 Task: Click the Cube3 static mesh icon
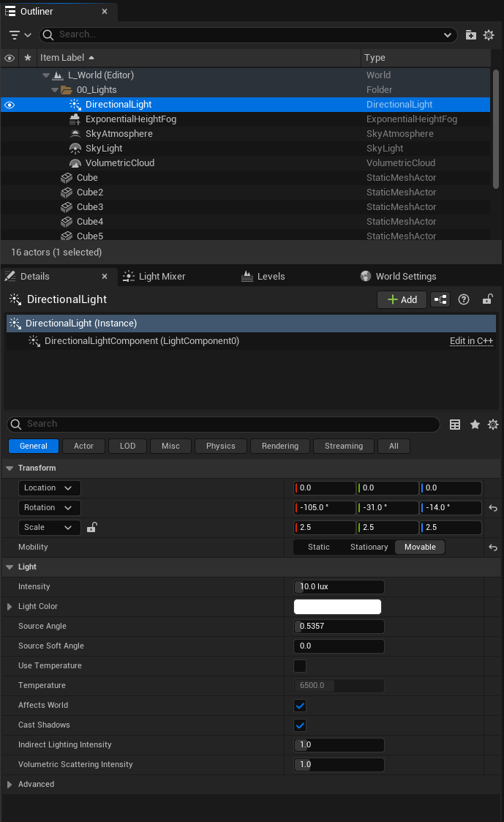click(66, 207)
